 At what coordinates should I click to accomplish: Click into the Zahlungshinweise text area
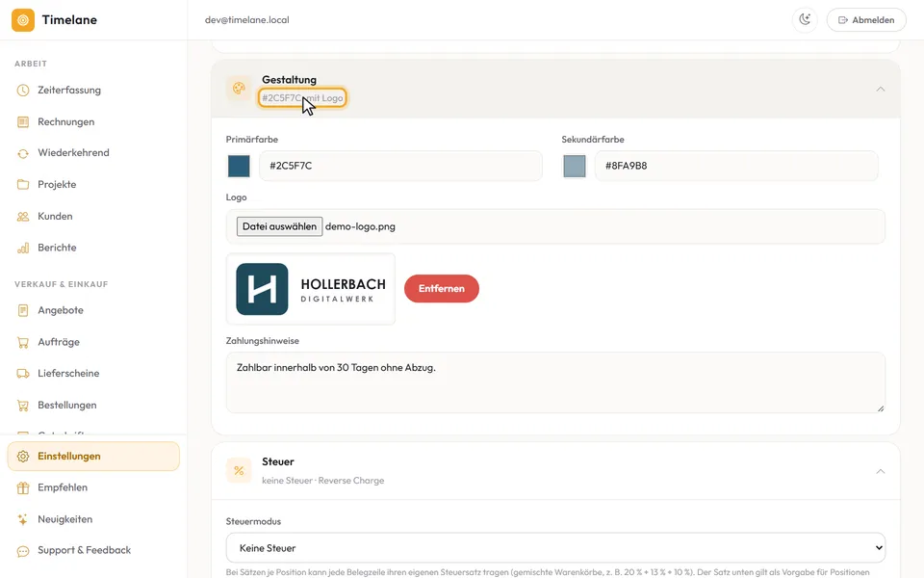tap(555, 382)
